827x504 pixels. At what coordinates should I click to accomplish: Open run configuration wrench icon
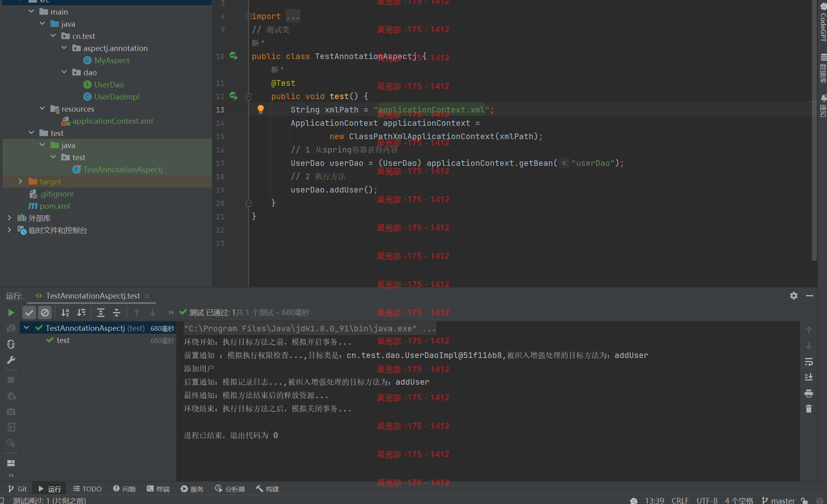11,360
